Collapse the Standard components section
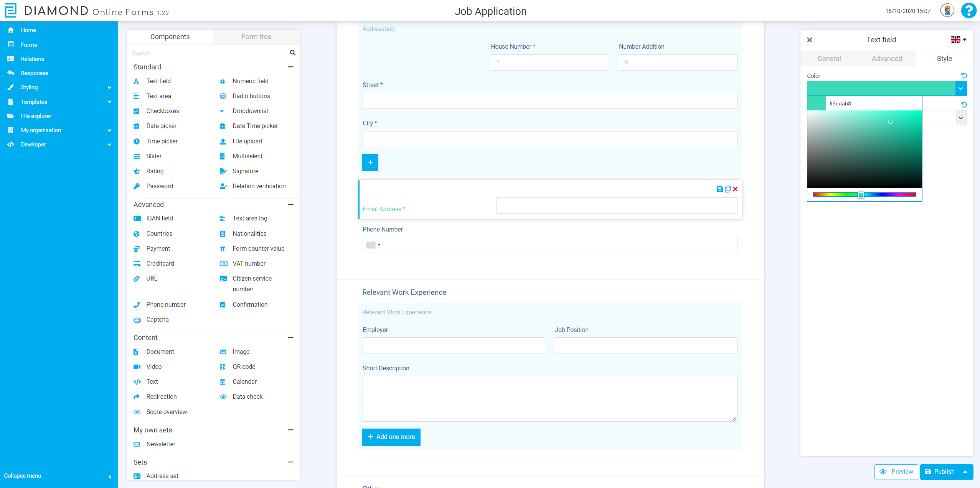The image size is (980, 488). coord(290,67)
